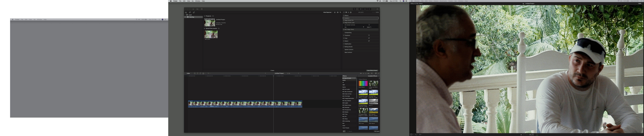Select the BCC Film Style category
Viewport: 644px width, 136px height.
[346, 96]
